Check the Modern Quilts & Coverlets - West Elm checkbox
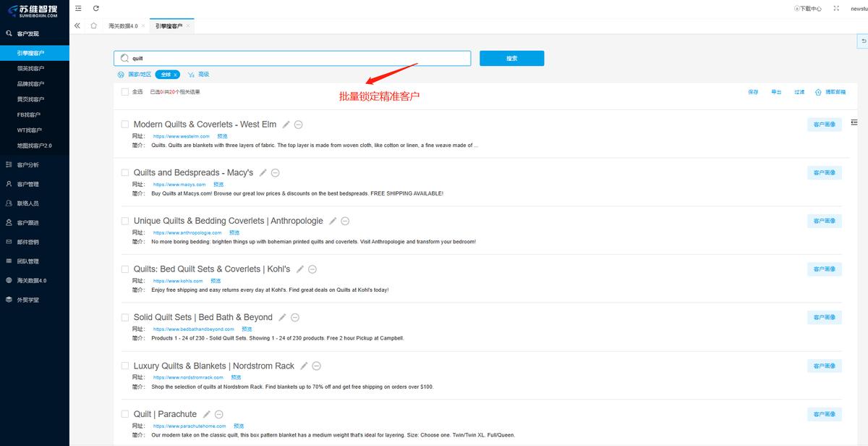 tap(125, 125)
